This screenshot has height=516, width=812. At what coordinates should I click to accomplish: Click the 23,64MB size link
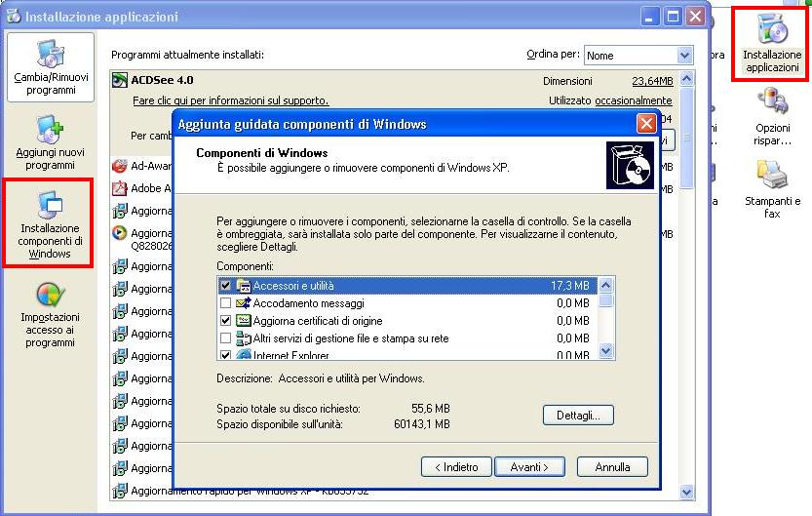pos(652,81)
